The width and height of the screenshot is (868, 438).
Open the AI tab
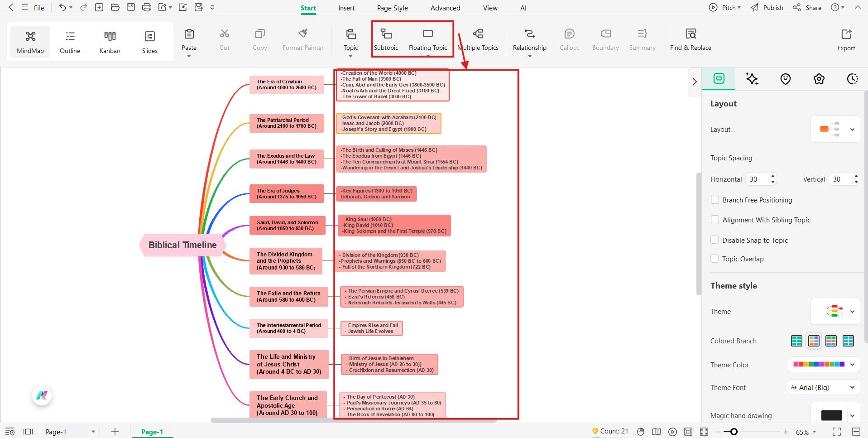click(x=523, y=8)
